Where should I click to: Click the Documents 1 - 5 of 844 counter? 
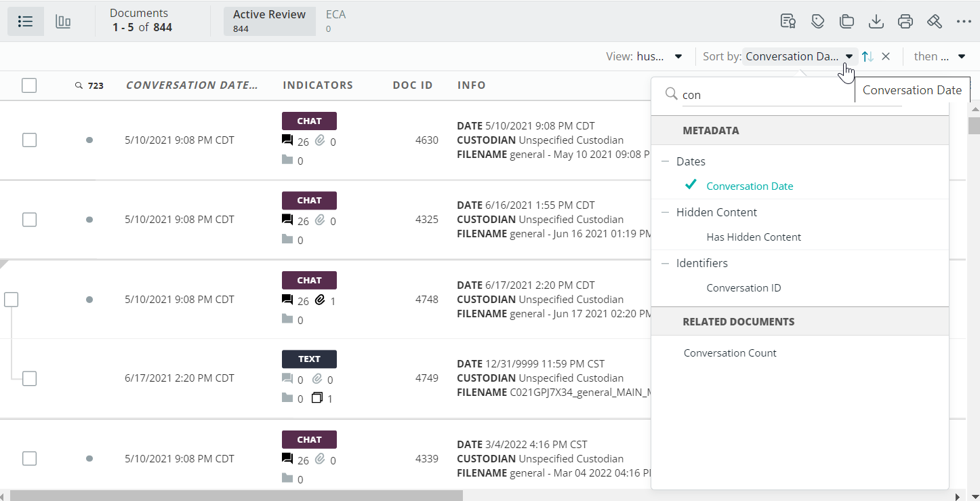coord(142,21)
